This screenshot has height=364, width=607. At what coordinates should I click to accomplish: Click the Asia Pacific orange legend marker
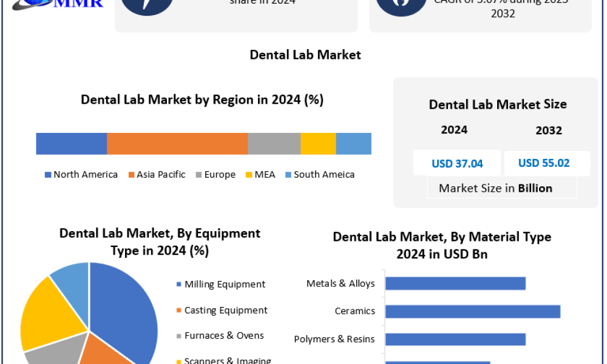132,175
